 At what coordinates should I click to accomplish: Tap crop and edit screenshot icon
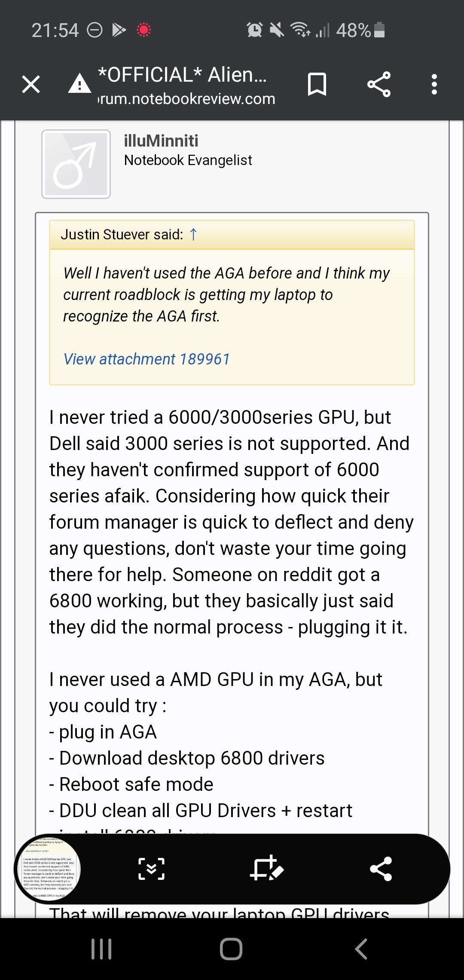pyautogui.click(x=266, y=869)
